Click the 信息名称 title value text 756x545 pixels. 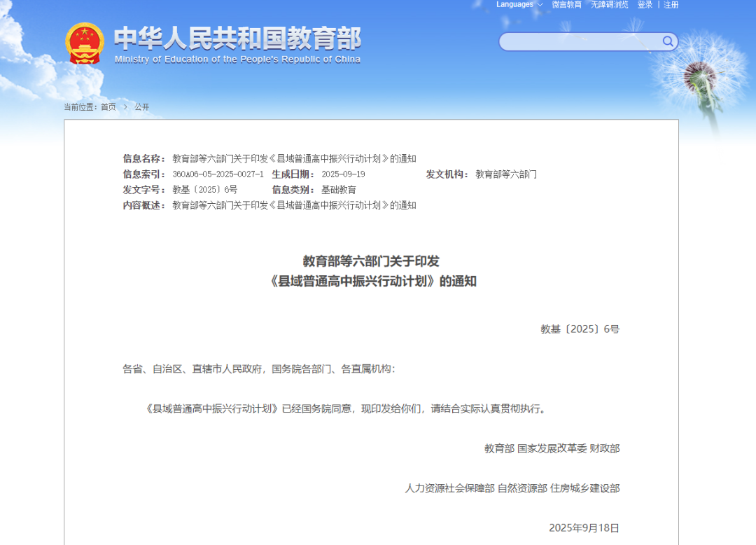point(294,159)
